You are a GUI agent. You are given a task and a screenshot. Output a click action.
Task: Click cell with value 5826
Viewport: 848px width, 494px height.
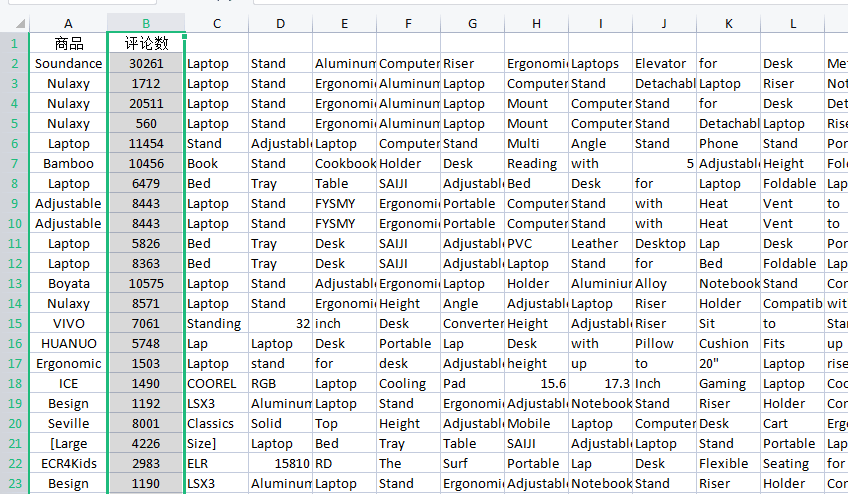click(x=146, y=243)
